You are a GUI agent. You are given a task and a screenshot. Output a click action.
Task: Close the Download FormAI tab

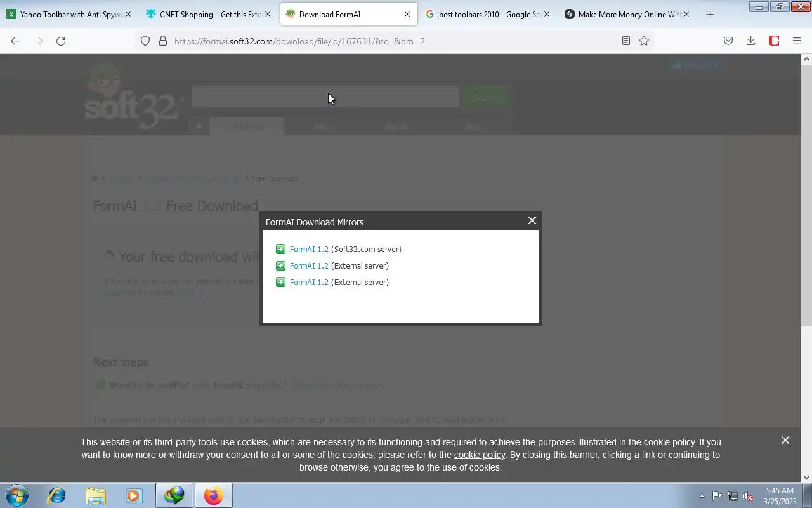point(407,14)
